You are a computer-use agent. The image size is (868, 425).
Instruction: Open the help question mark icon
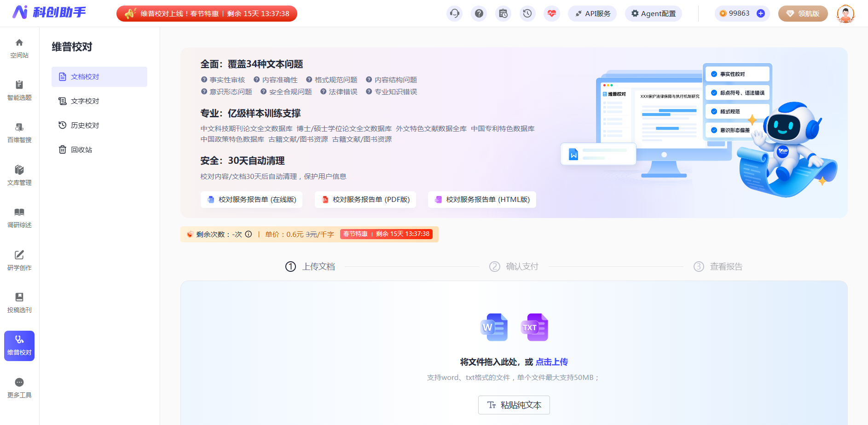[479, 13]
